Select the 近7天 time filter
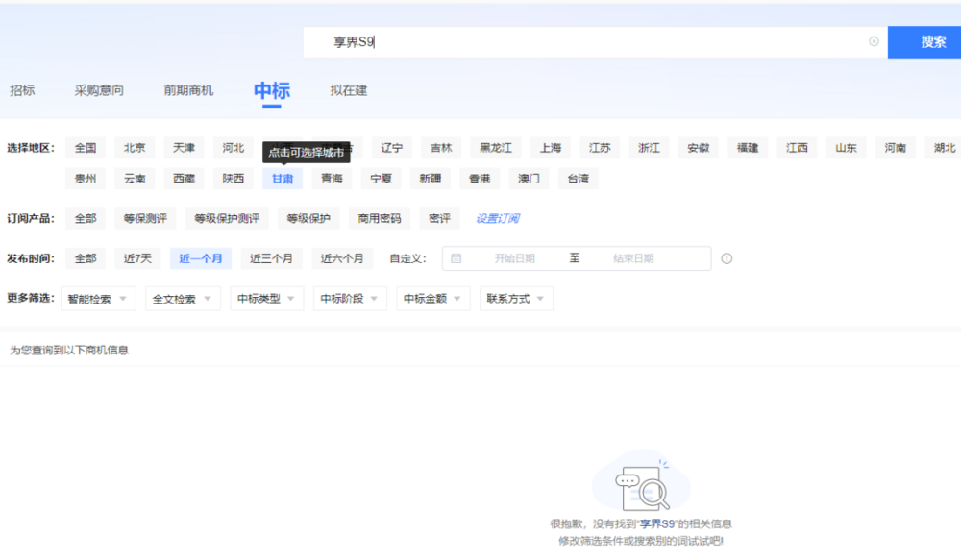 tap(137, 258)
